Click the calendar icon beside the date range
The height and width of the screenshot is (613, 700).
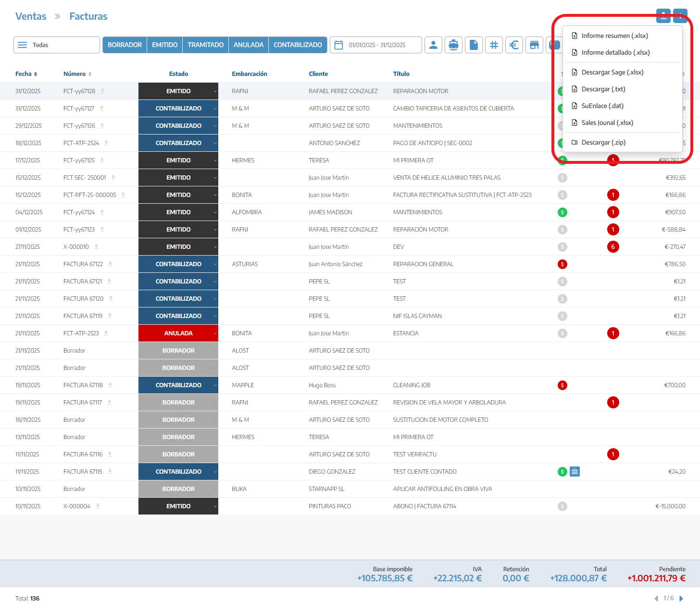pos(338,45)
